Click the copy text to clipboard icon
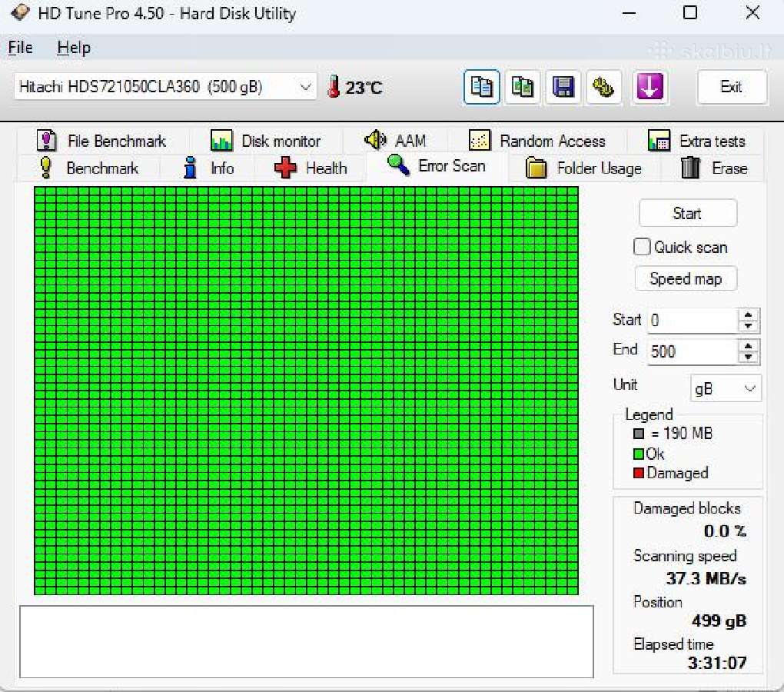This screenshot has height=692, width=784. [x=481, y=87]
